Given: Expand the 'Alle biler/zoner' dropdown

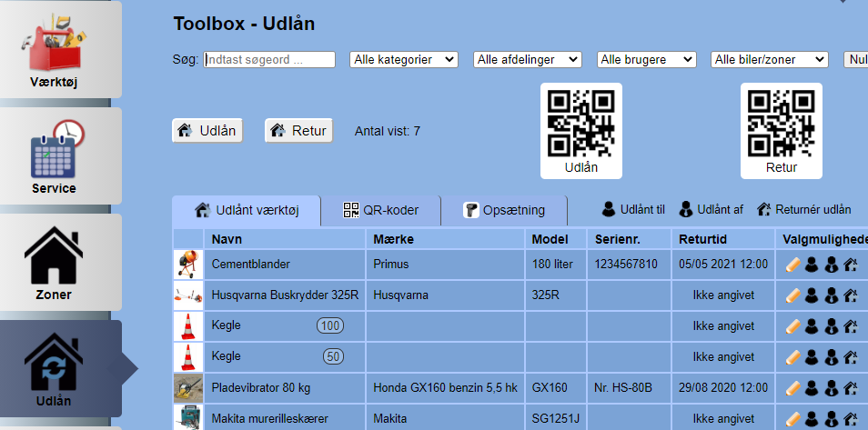Looking at the screenshot, I should click(x=770, y=60).
